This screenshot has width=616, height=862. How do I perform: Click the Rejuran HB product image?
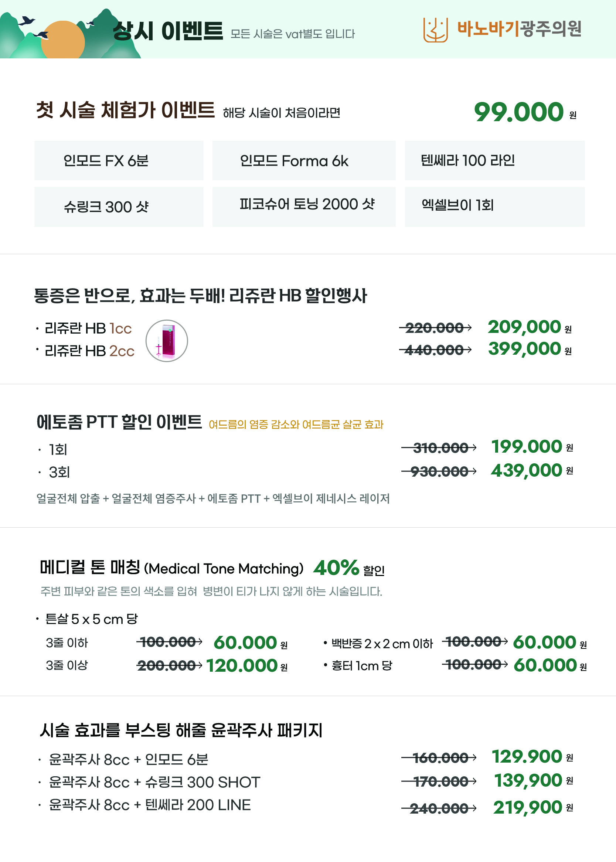click(167, 341)
